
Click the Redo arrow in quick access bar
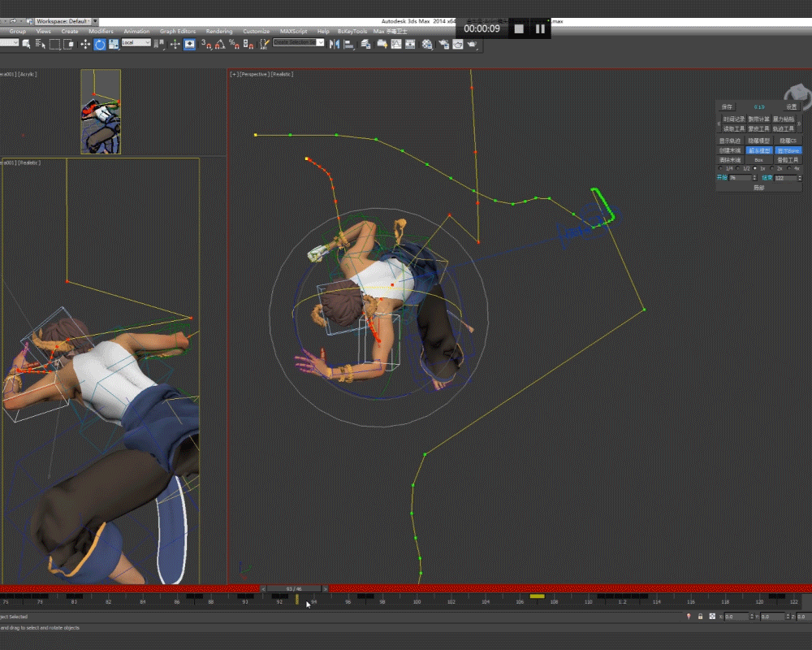(x=12, y=21)
